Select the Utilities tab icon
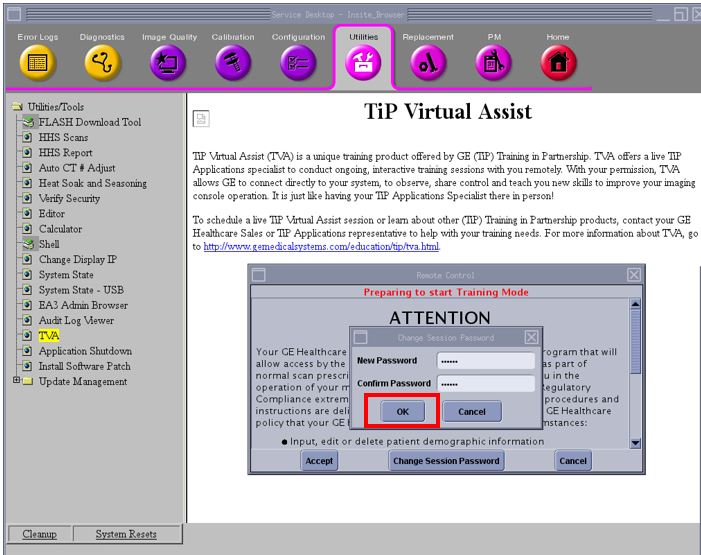The image size is (701, 555). [363, 64]
